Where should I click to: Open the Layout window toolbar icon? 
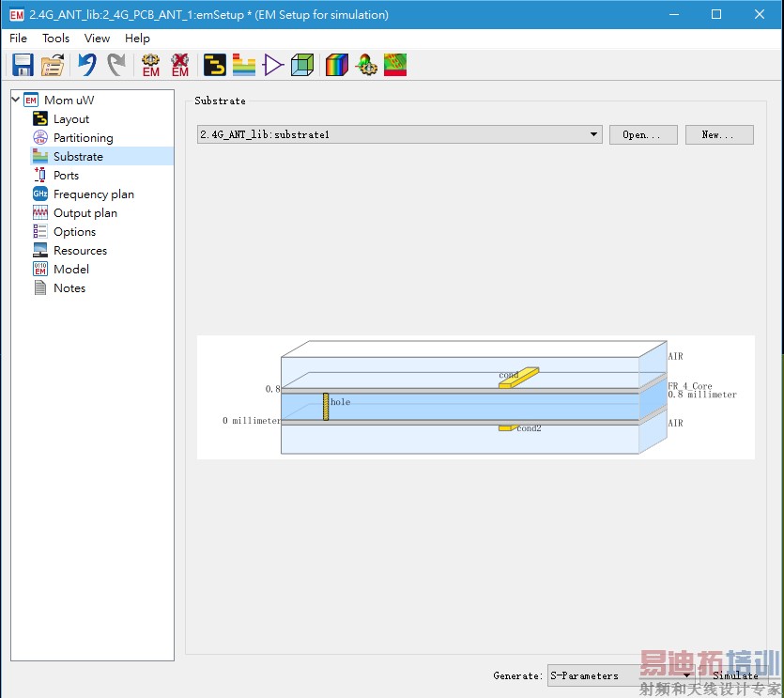tap(214, 65)
